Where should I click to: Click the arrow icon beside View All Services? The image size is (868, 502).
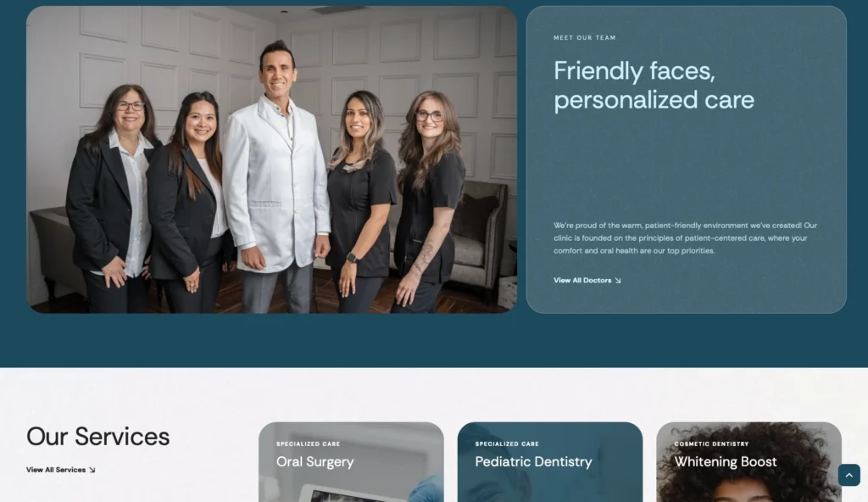(92, 470)
